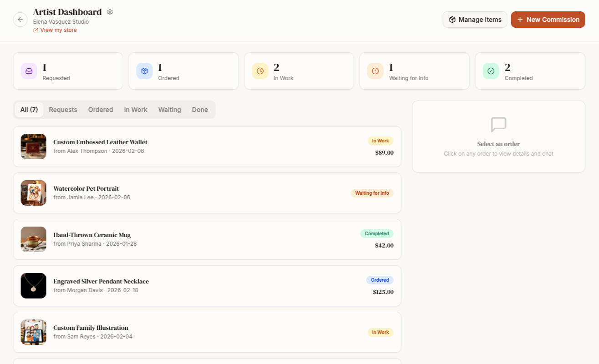The width and height of the screenshot is (599, 364).
Task: Click the Ordered package cube icon
Action: 144,71
